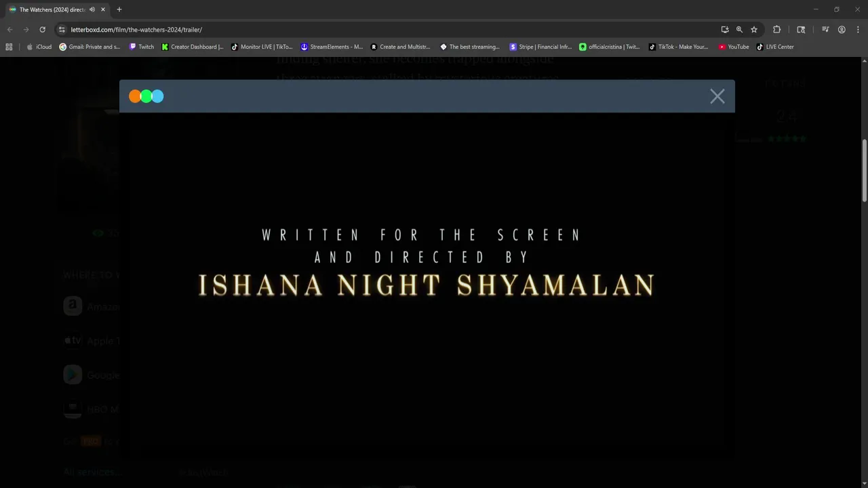Open the Twitch bookmark
The width and height of the screenshot is (868, 488).
pyautogui.click(x=142, y=47)
